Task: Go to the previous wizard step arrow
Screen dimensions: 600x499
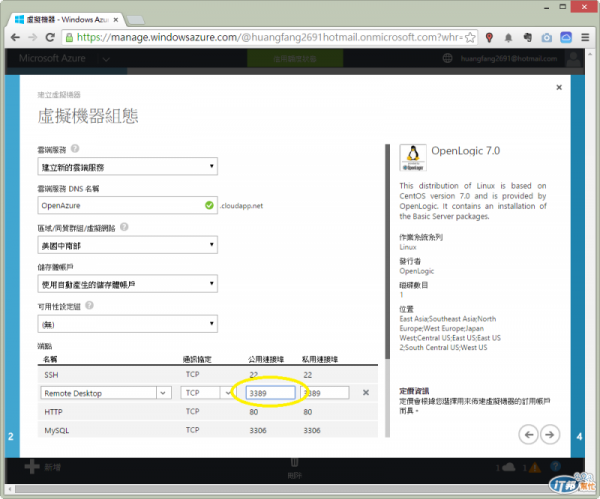Action: pyautogui.click(x=528, y=435)
